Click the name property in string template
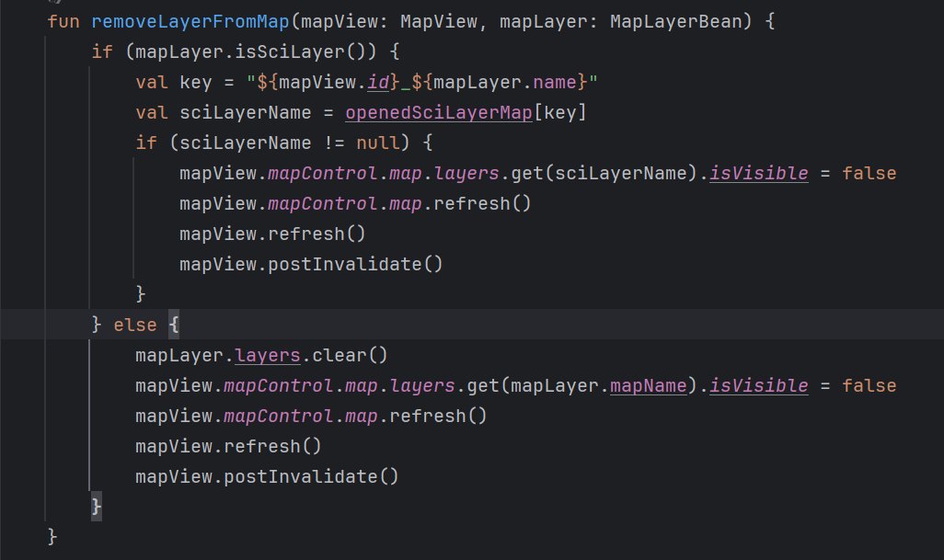This screenshot has width=944, height=560. [555, 82]
